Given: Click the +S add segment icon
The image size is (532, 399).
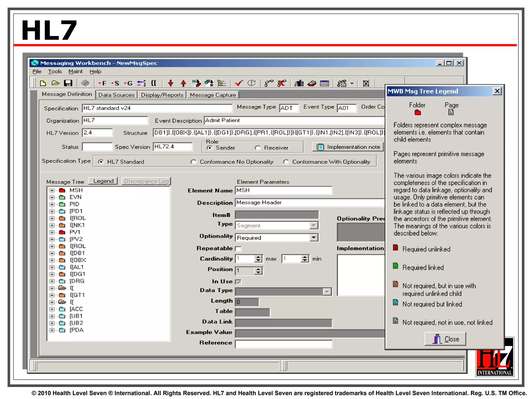Looking at the screenshot, I should [115, 83].
